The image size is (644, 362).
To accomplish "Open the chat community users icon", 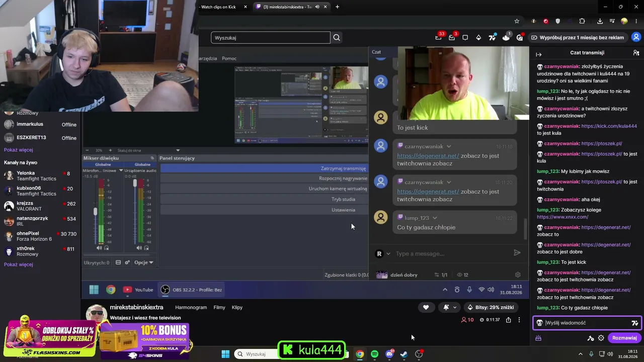I will tap(636, 53).
